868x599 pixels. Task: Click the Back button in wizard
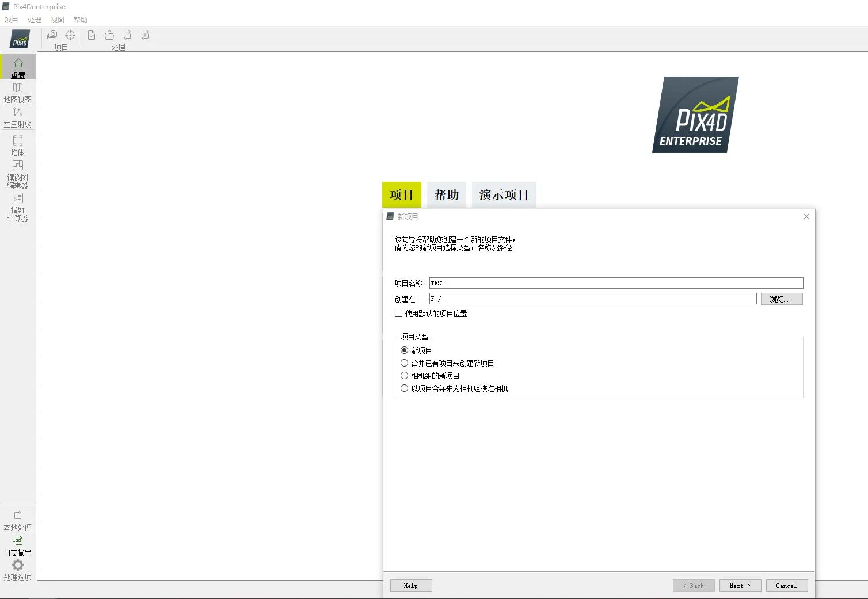(694, 586)
